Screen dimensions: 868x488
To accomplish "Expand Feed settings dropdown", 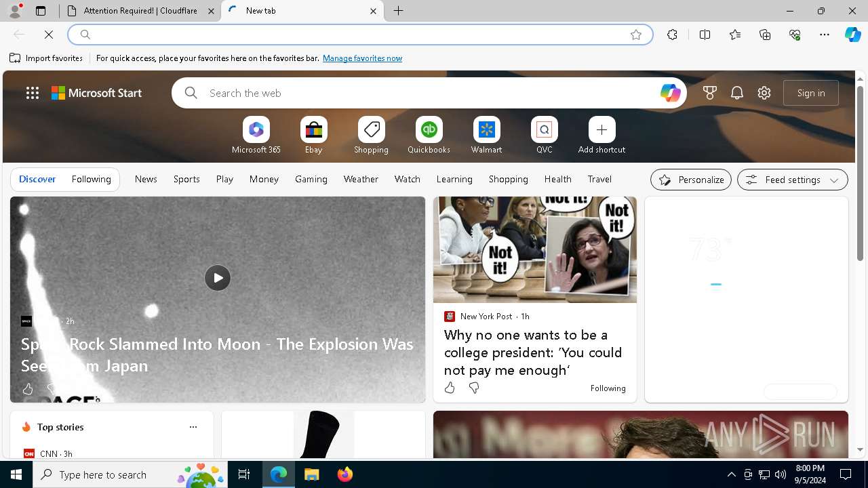I will tap(793, 180).
